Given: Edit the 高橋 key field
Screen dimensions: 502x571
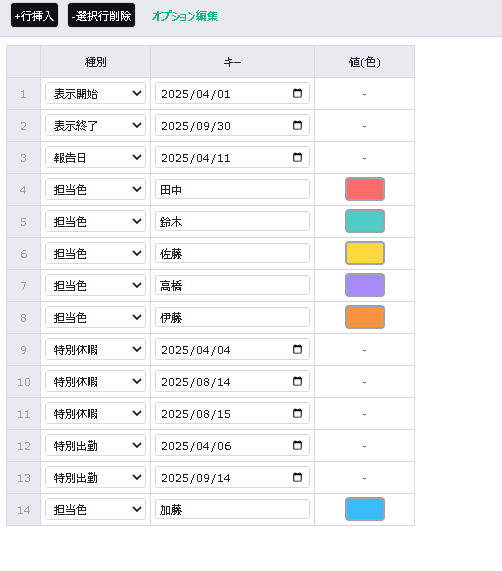Looking at the screenshot, I should point(232,286).
